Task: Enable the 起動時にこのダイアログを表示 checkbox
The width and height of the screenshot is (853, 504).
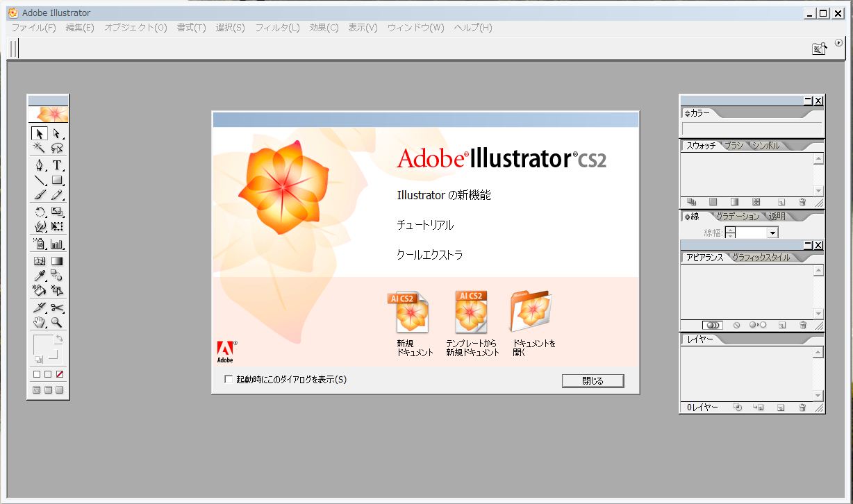Action: [x=229, y=380]
